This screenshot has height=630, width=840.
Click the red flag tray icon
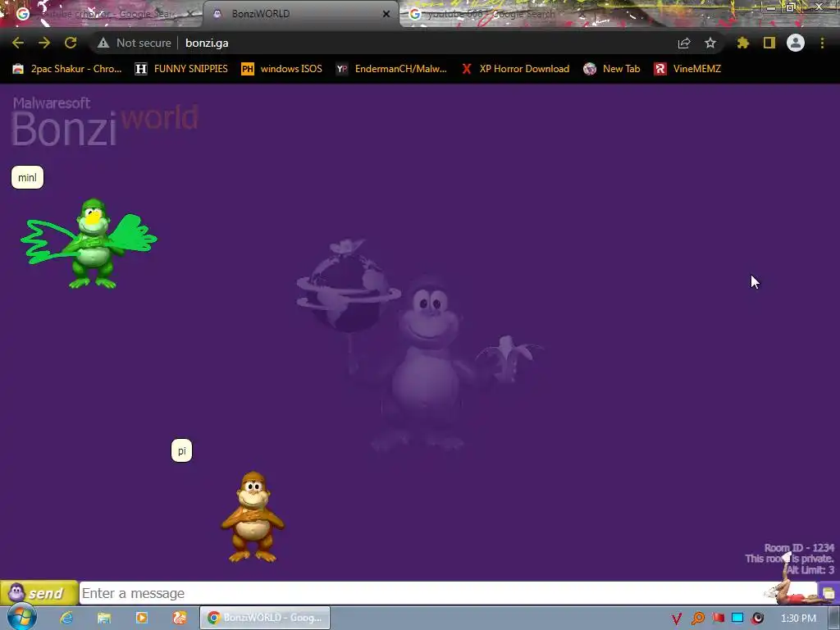(718, 619)
